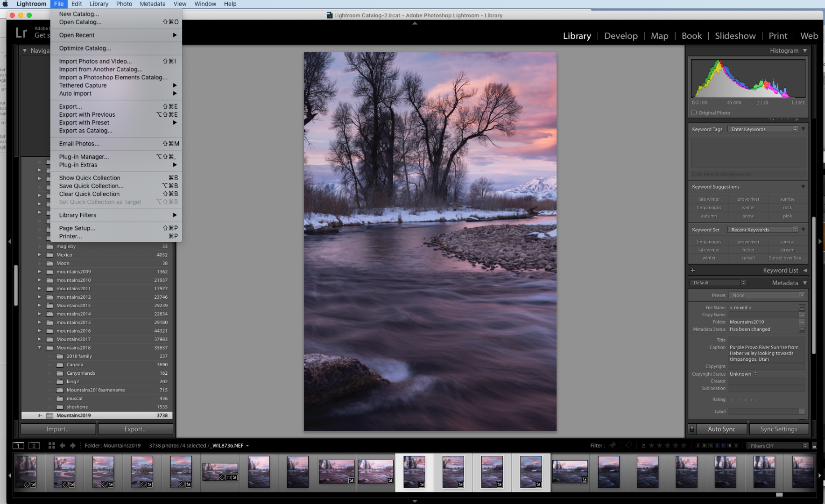Click the Lr application logo
The width and height of the screenshot is (825, 504).
point(21,33)
